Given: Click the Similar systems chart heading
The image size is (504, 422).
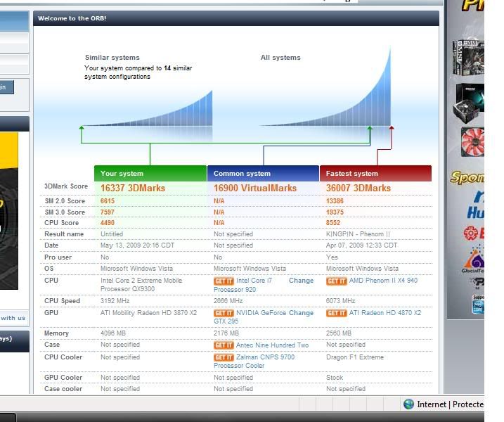Looking at the screenshot, I should 112,58.
